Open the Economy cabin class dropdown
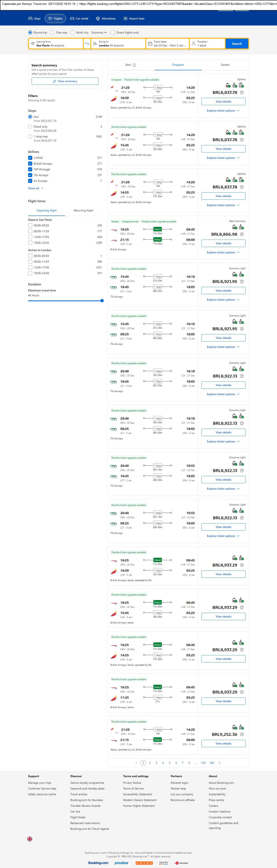Image resolution: width=277 pixels, height=868 pixels. pos(99,33)
